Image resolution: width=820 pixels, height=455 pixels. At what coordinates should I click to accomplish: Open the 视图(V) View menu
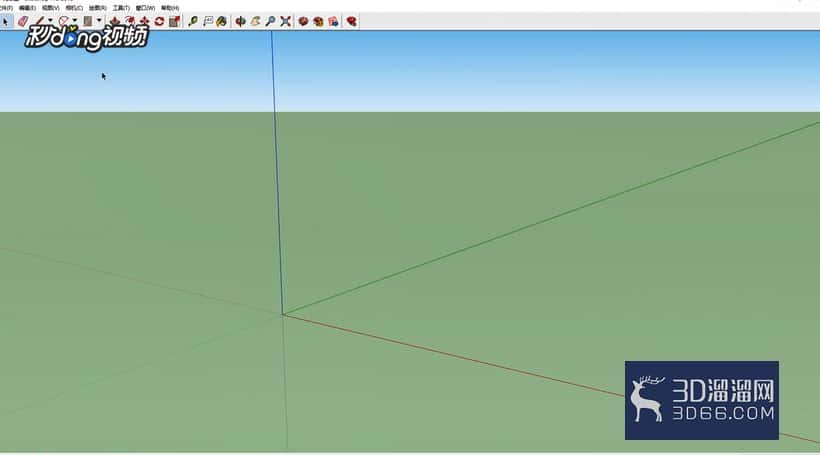point(51,8)
